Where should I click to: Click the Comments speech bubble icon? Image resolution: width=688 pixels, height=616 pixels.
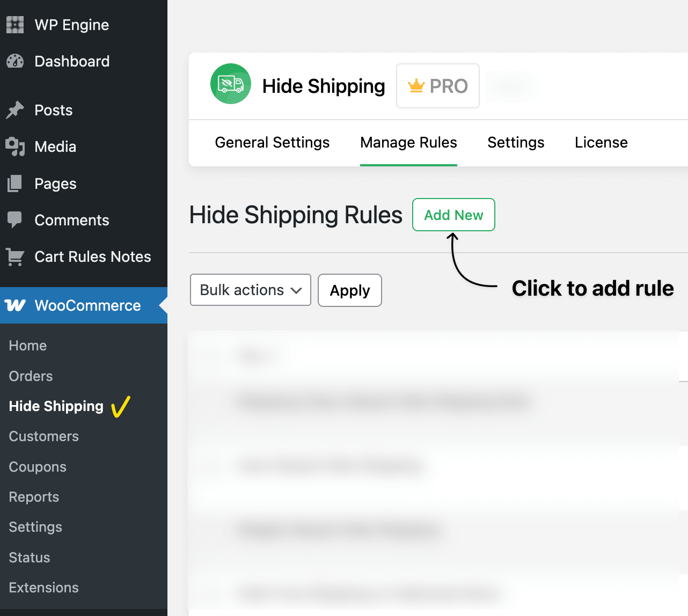[15, 220]
